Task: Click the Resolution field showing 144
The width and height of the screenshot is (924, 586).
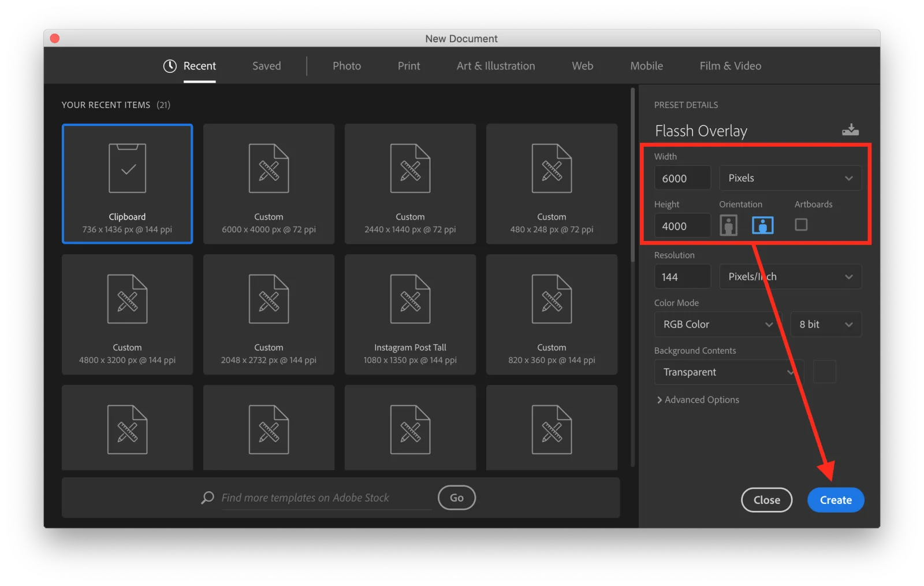Action: coord(683,277)
